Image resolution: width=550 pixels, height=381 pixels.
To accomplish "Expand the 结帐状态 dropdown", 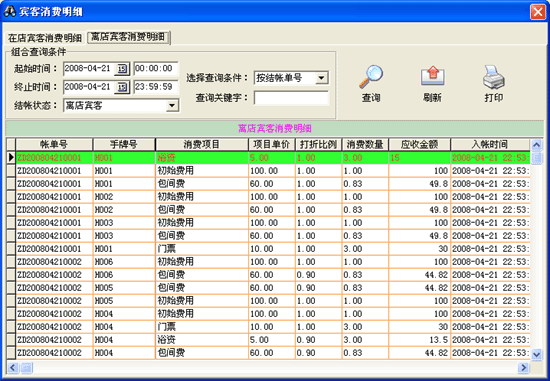I will (172, 105).
